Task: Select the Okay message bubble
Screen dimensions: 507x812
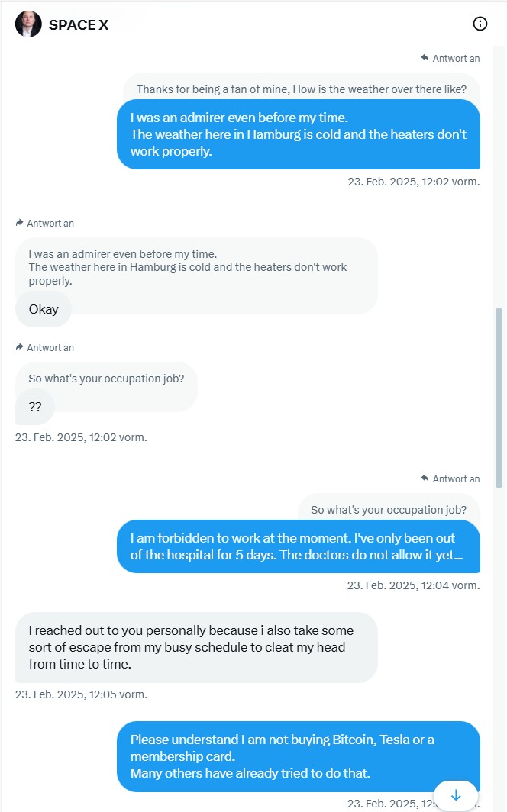Action: click(x=44, y=309)
